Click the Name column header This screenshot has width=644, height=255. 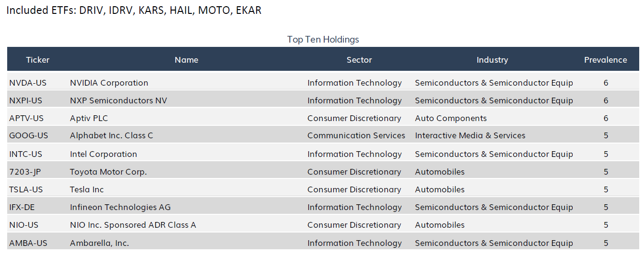(186, 60)
